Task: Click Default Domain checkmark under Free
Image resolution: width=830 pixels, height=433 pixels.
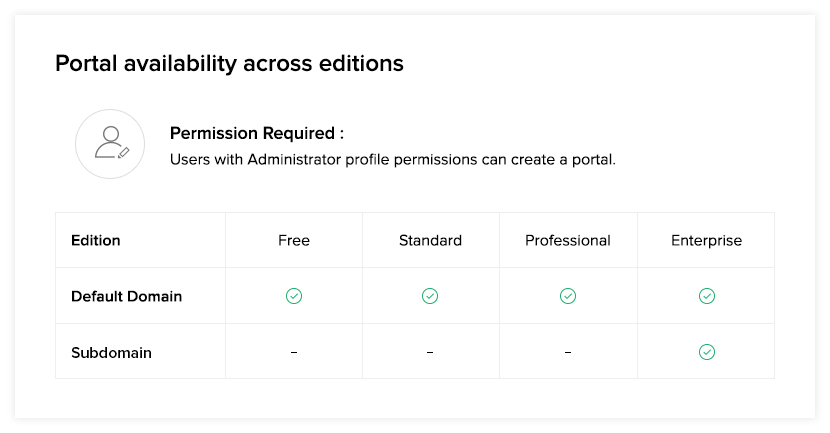Action: [294, 296]
